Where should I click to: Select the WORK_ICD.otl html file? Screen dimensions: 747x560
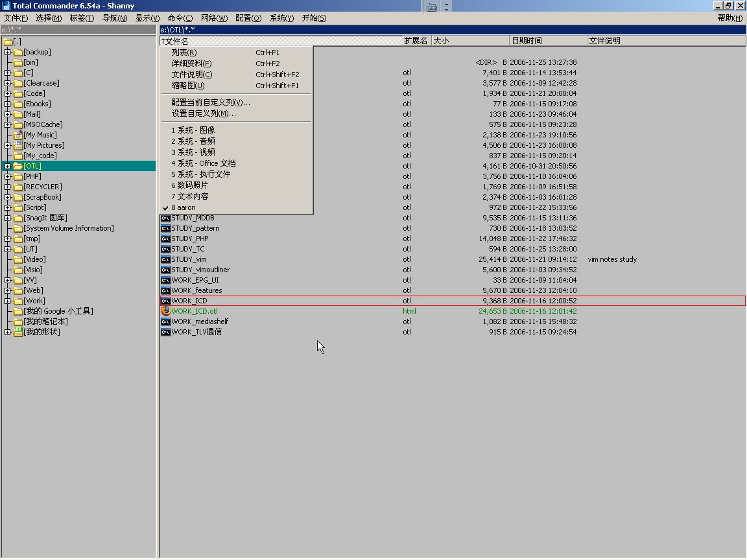point(453,311)
